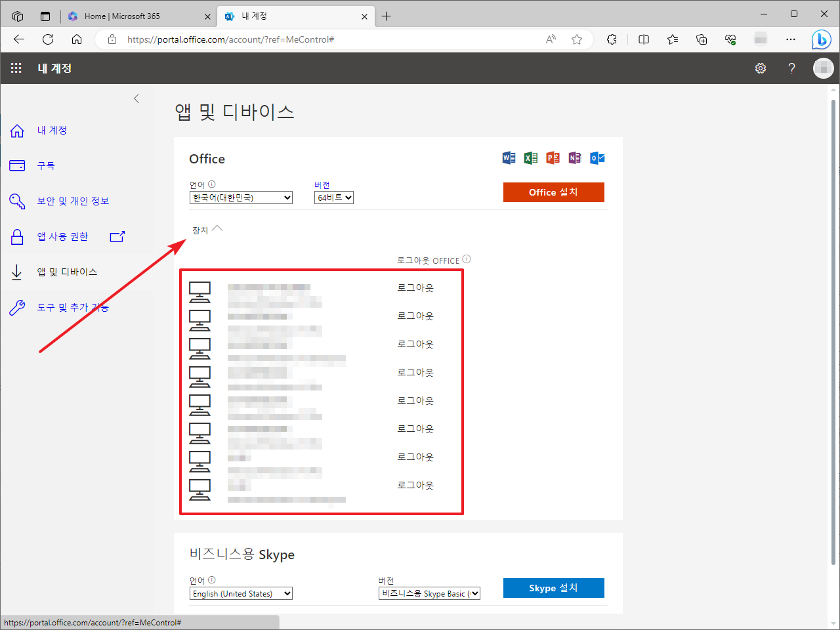Image resolution: width=840 pixels, height=630 pixels.
Task: Open the 64비트 version dropdown
Action: click(334, 198)
